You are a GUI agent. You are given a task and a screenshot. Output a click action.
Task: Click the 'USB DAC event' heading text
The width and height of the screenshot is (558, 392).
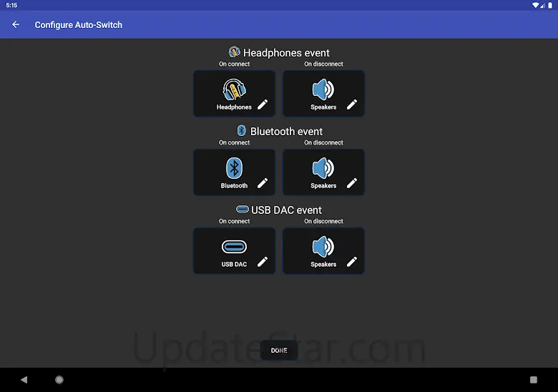(286, 210)
